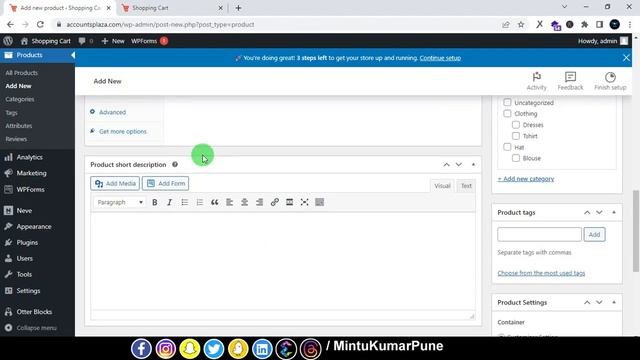Collapse the Product short description panel
Image resolution: width=640 pixels, height=360 pixels.
click(473, 164)
